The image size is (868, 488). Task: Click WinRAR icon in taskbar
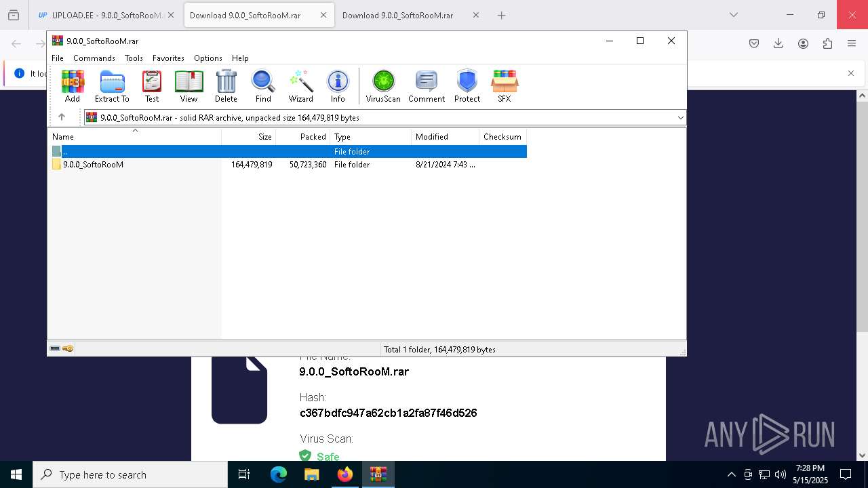(378, 474)
